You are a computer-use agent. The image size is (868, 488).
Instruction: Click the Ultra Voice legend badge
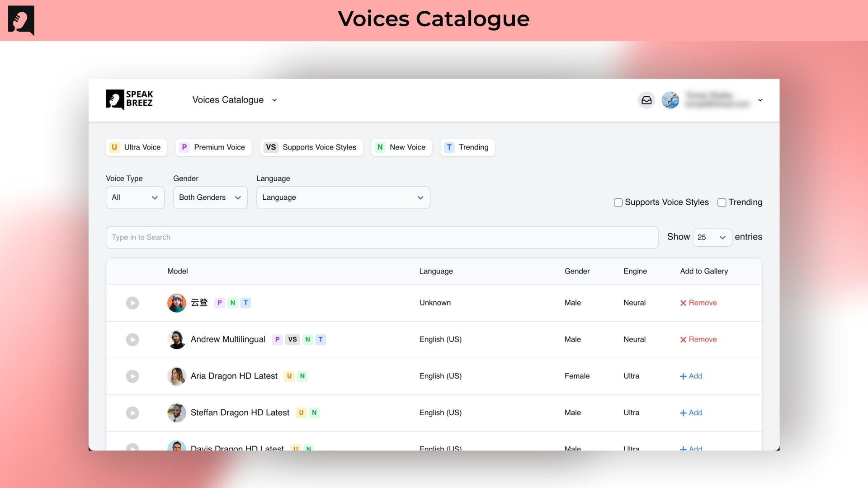pyautogui.click(x=136, y=147)
